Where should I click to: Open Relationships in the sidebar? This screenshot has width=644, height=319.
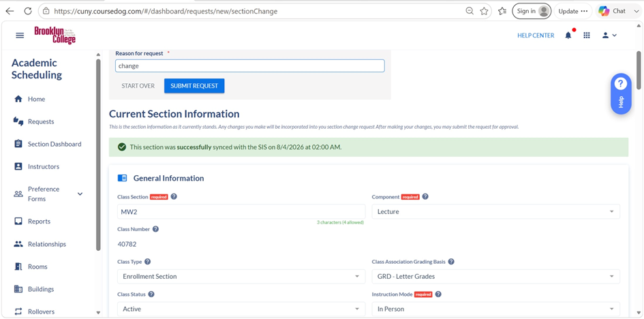pyautogui.click(x=47, y=244)
